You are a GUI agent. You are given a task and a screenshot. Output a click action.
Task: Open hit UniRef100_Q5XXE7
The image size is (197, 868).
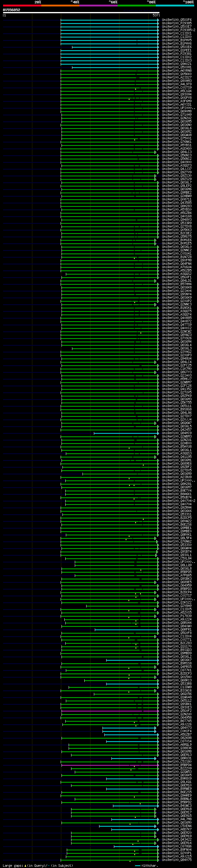tap(177, 26)
